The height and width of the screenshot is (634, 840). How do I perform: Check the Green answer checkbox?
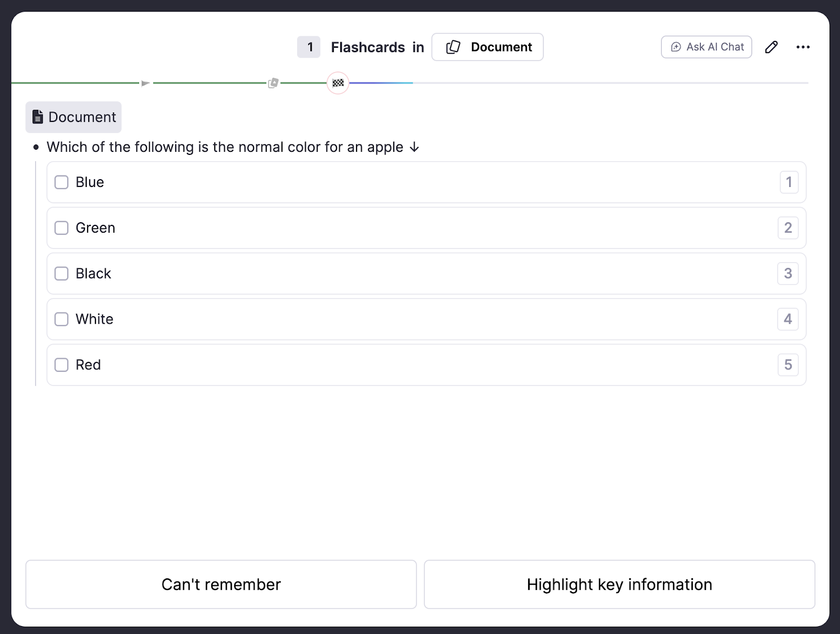(62, 228)
